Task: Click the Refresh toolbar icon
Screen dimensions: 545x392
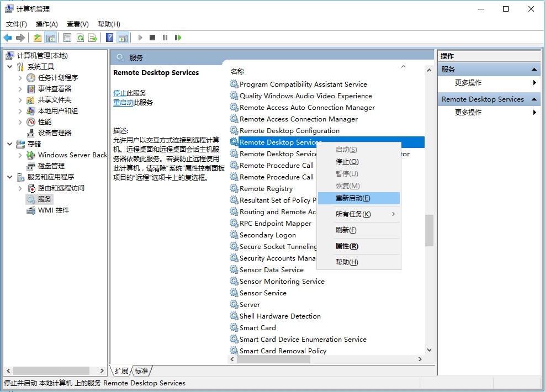Action: 80,38
